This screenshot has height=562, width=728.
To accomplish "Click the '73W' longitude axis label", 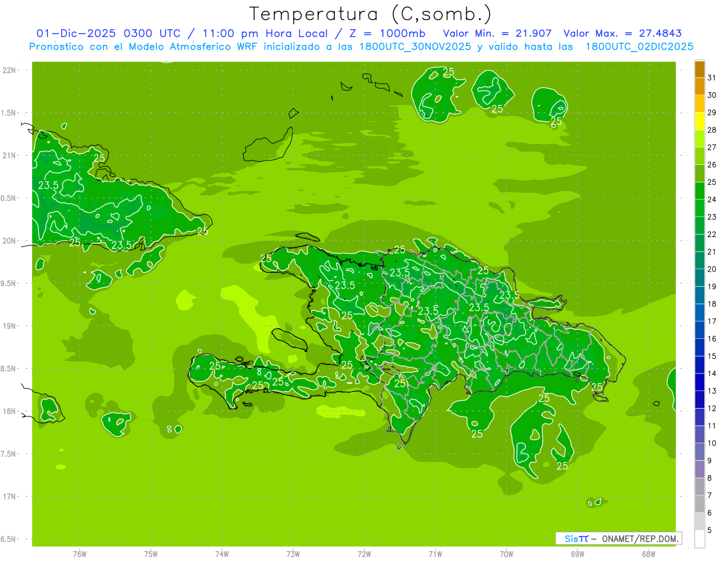I will click(293, 554).
